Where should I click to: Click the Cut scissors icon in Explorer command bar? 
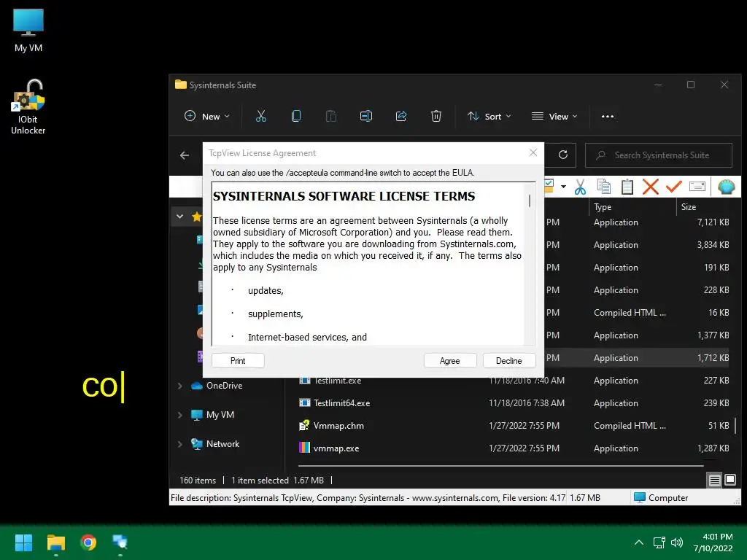coord(261,116)
